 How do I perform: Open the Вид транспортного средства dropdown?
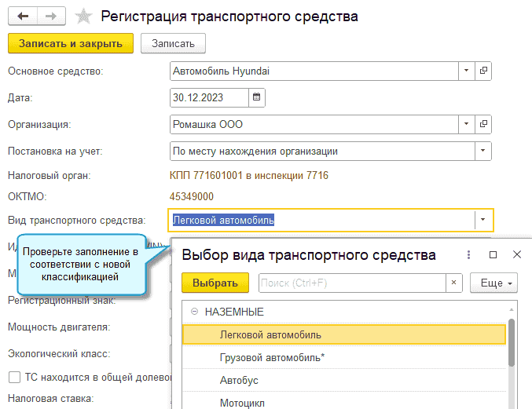(484, 220)
